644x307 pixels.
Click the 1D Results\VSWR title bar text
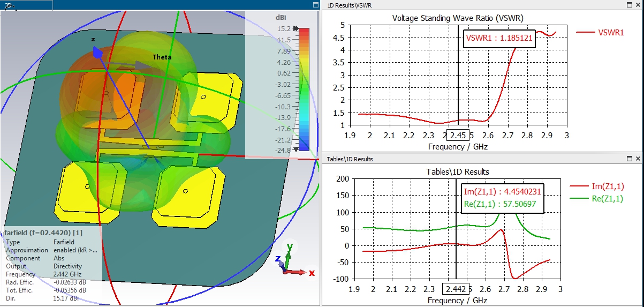point(349,5)
